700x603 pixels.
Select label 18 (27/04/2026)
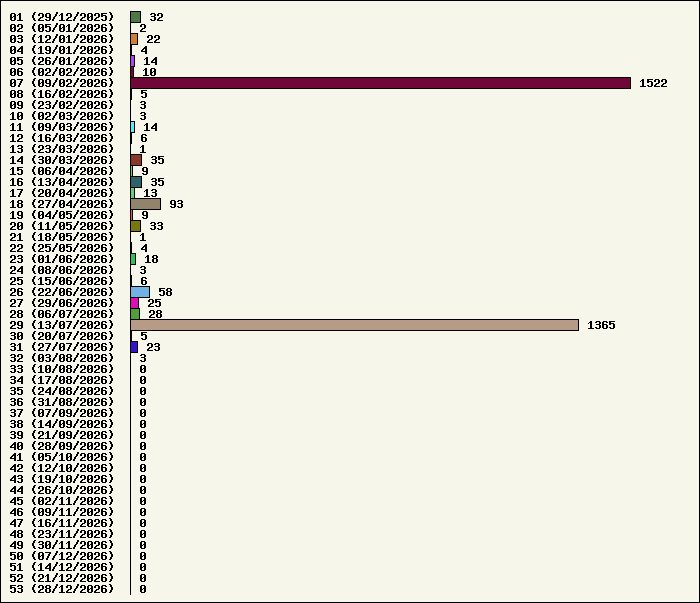(62, 204)
